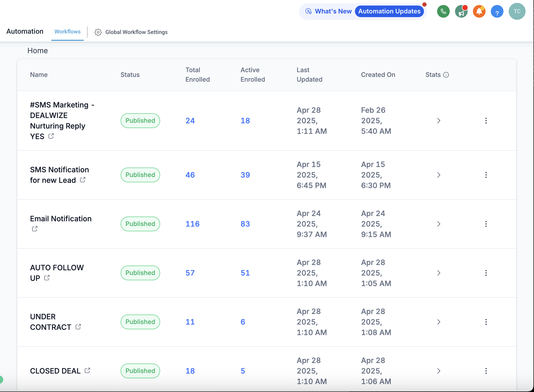Click the What's New link

coord(333,11)
